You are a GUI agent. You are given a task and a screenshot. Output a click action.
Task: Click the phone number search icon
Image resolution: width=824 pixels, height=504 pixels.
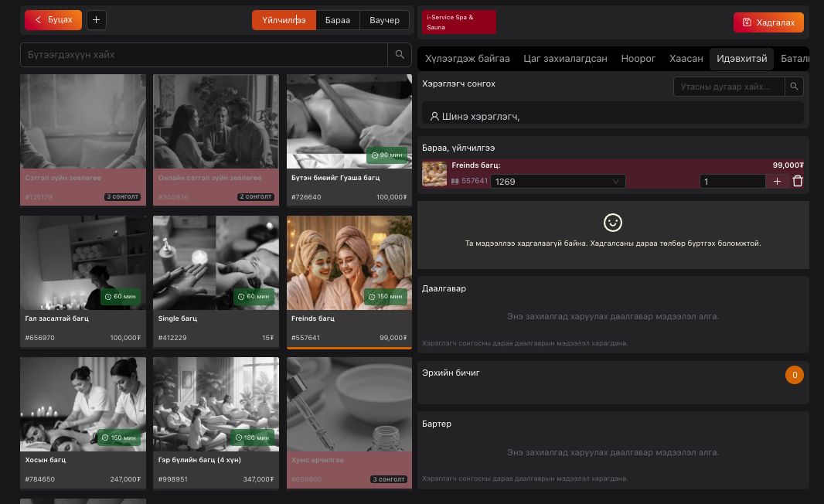point(794,87)
